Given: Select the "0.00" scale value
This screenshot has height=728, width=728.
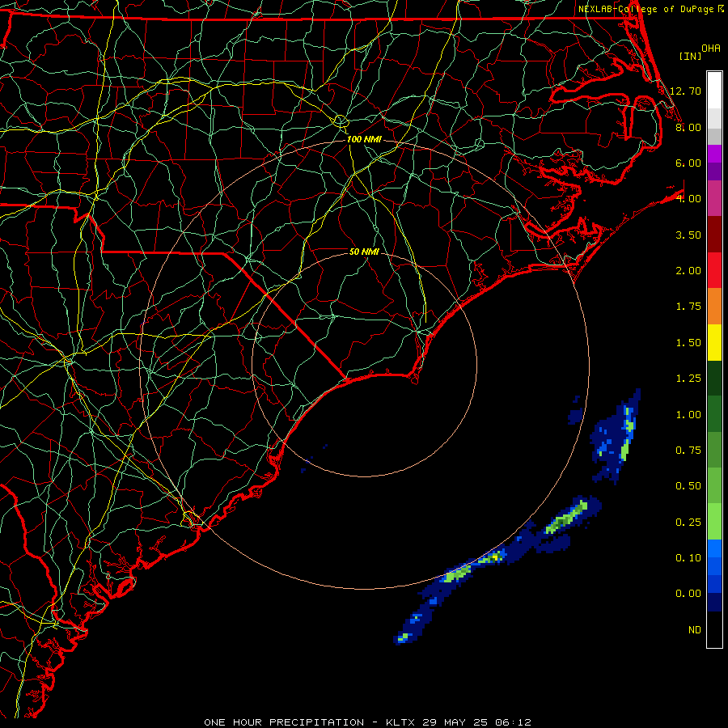Looking at the screenshot, I should pyautogui.click(x=688, y=594).
